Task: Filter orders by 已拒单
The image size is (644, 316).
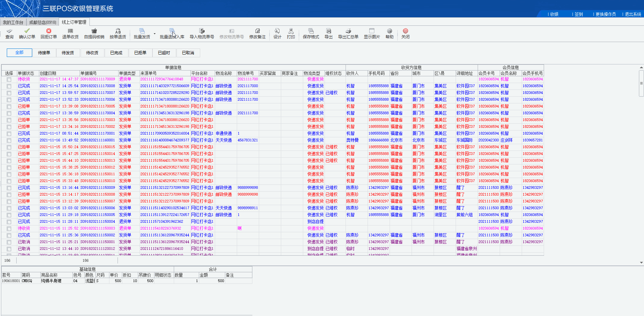Action: (140, 53)
